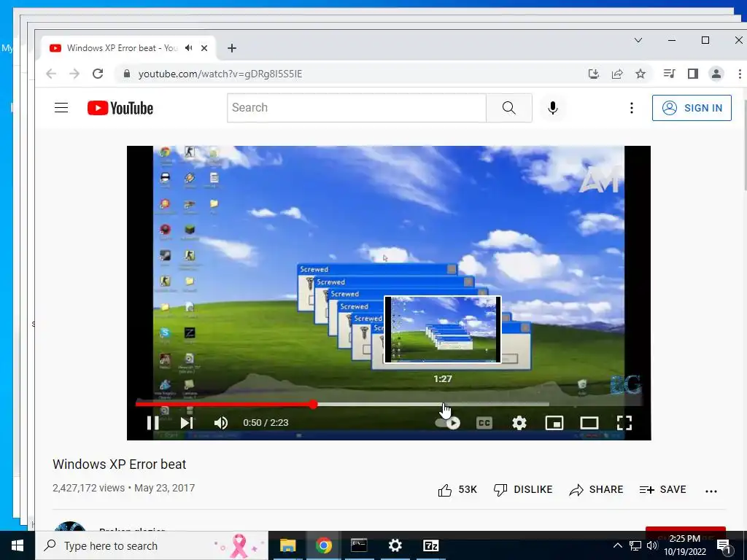Mute the tab via speaker icon
747x560 pixels.
(x=189, y=48)
